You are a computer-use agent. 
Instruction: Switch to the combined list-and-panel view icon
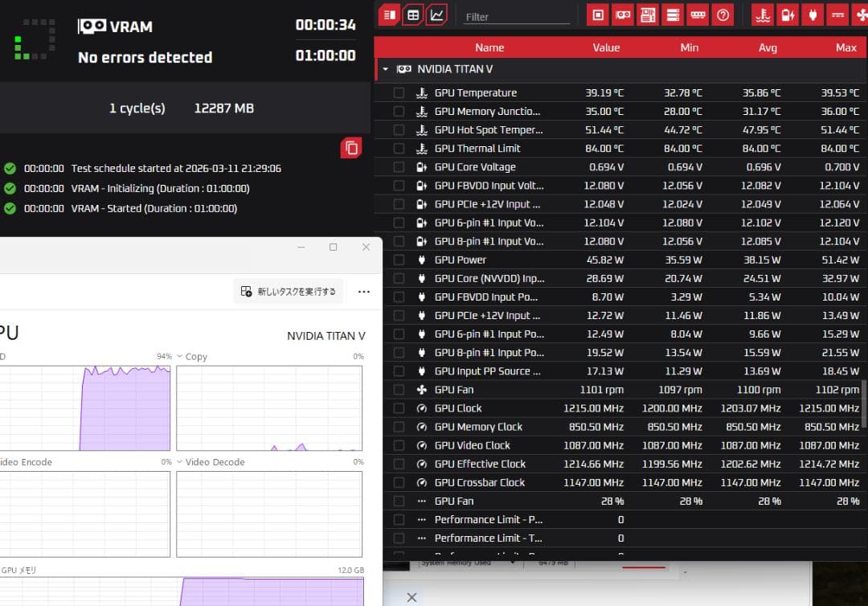(x=390, y=15)
